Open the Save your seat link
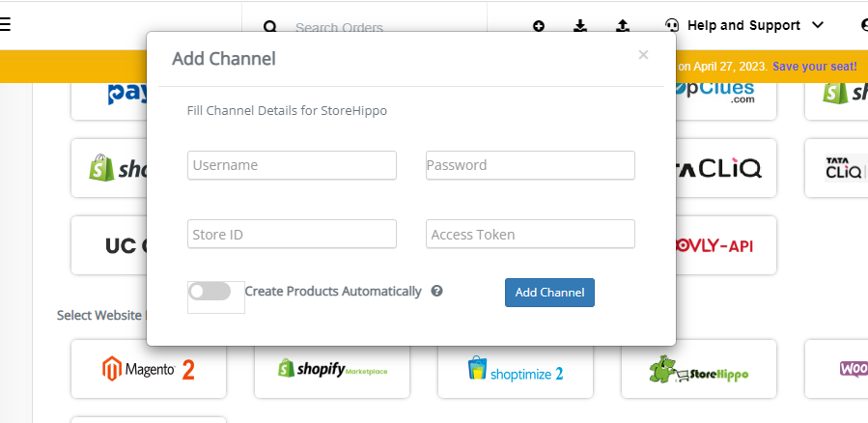Image resolution: width=868 pixels, height=423 pixels. 814,67
